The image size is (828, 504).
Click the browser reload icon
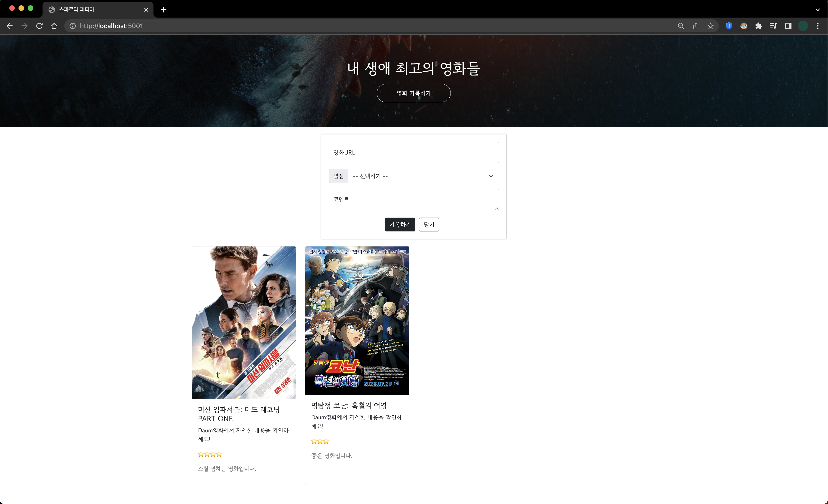(39, 26)
